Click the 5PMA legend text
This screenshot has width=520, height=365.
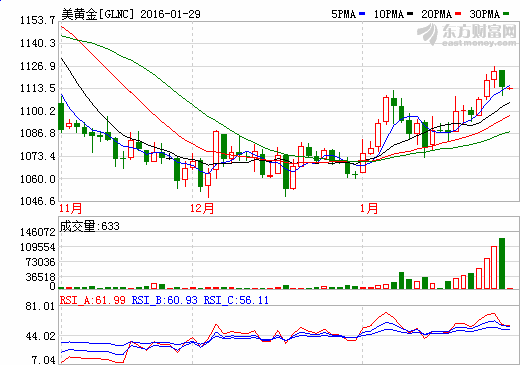coord(343,14)
